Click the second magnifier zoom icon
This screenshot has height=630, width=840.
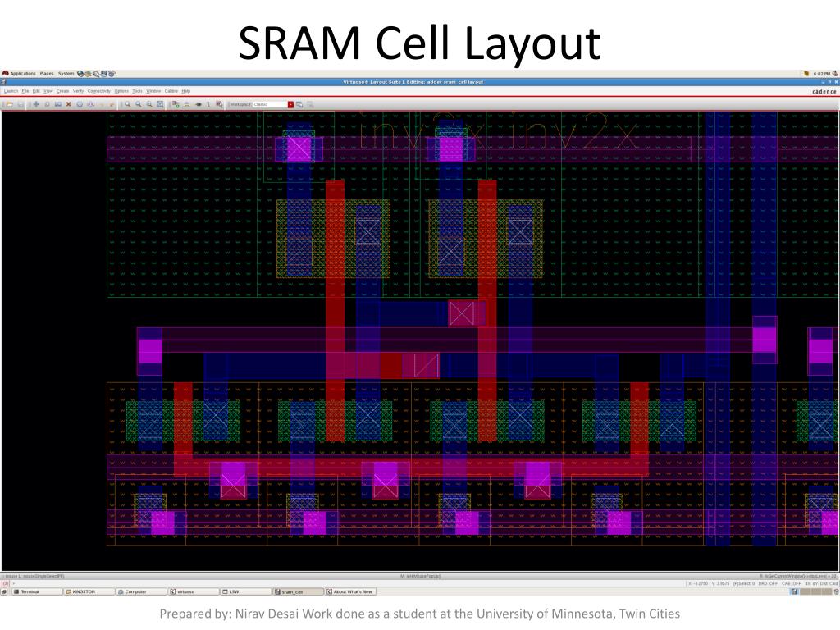tap(138, 104)
